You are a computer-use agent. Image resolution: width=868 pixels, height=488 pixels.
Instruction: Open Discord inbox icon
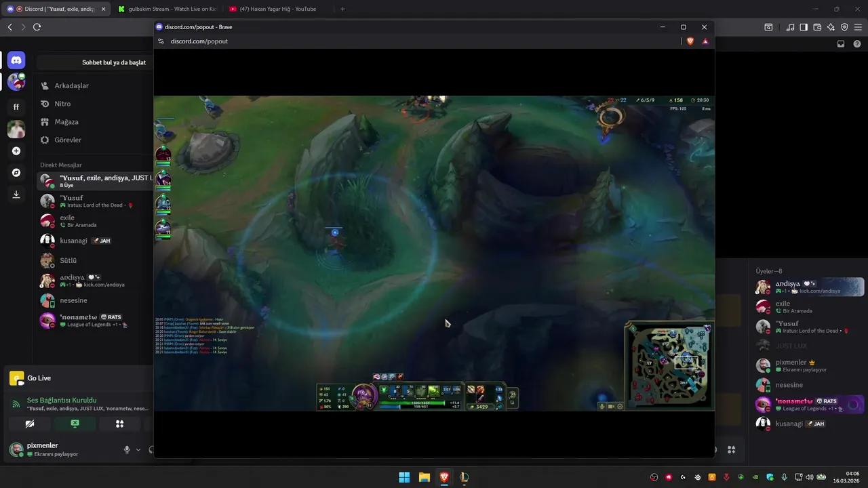coord(841,43)
